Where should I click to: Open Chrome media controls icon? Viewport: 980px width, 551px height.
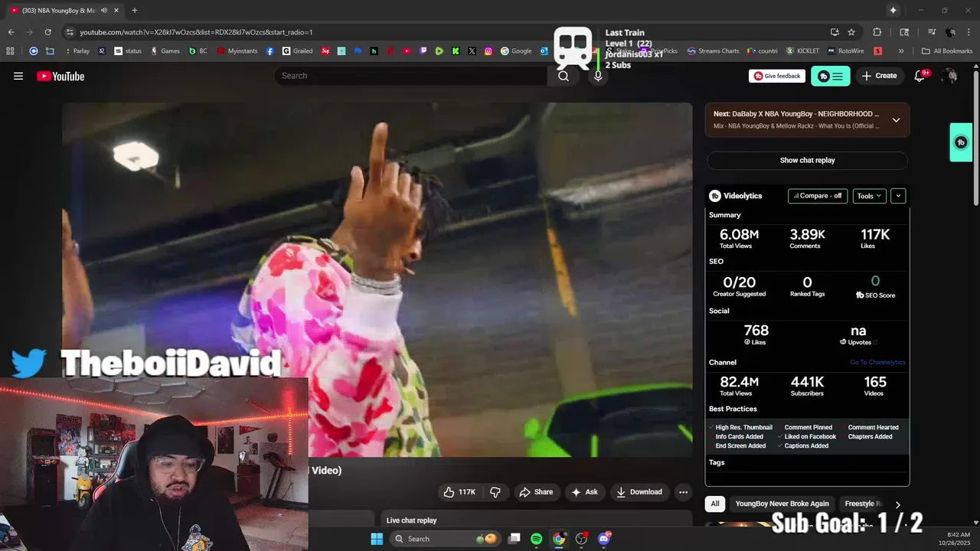tap(932, 32)
